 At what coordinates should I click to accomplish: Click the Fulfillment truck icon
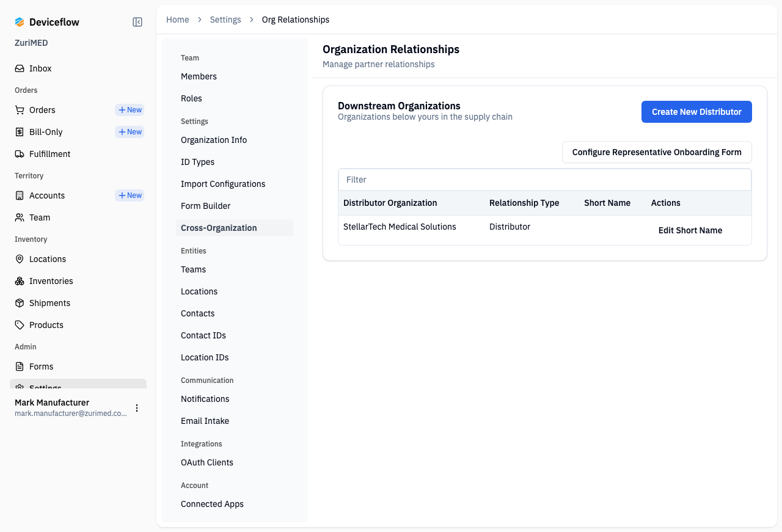tap(20, 154)
